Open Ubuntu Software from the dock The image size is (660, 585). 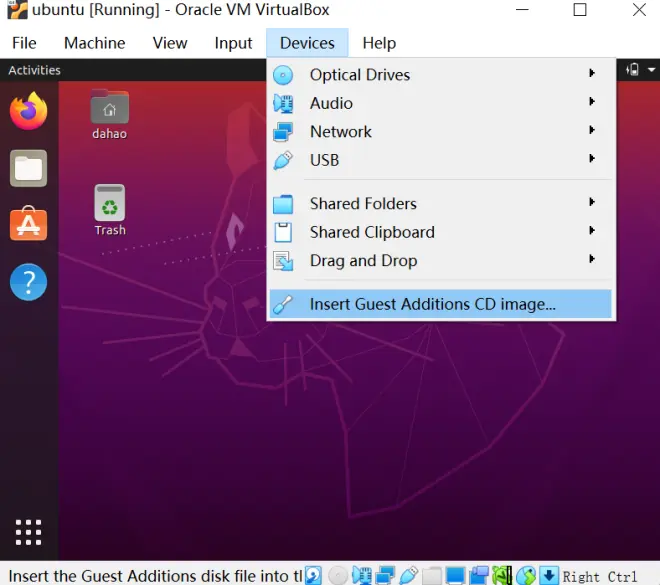(x=29, y=223)
